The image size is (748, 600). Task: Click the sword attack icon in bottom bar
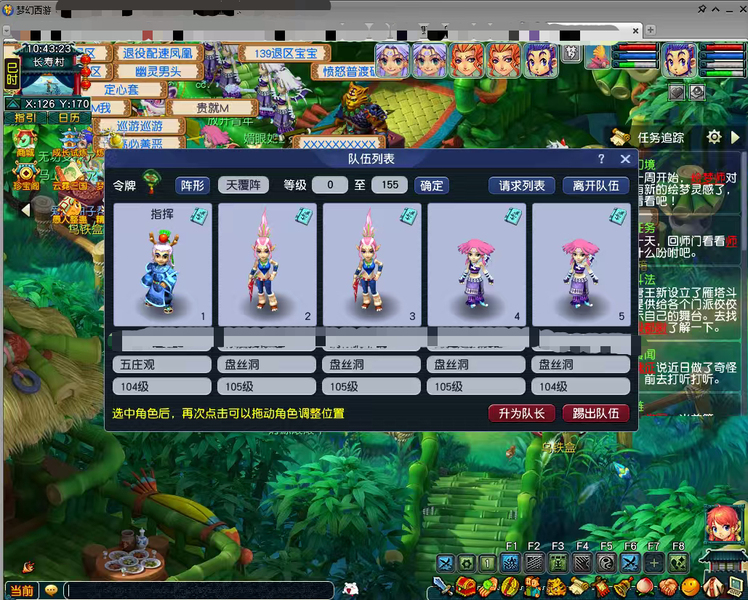[x=442, y=586]
